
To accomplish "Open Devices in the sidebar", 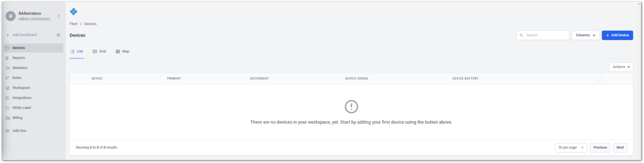I will pos(34,48).
